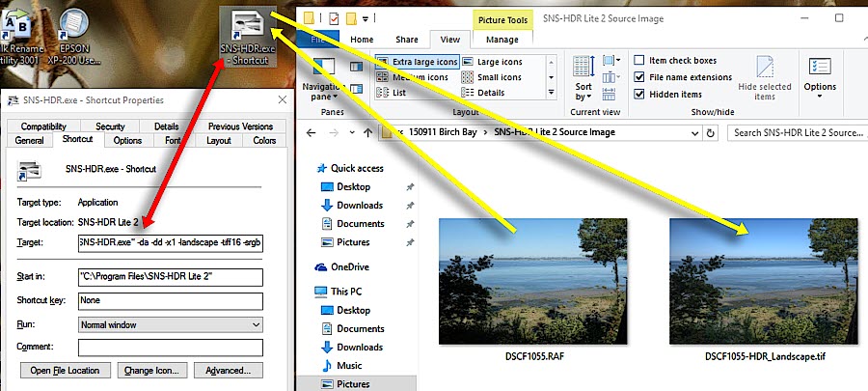The height and width of the screenshot is (391, 868).
Task: Expand address bar history dropdown
Action: 695,133
